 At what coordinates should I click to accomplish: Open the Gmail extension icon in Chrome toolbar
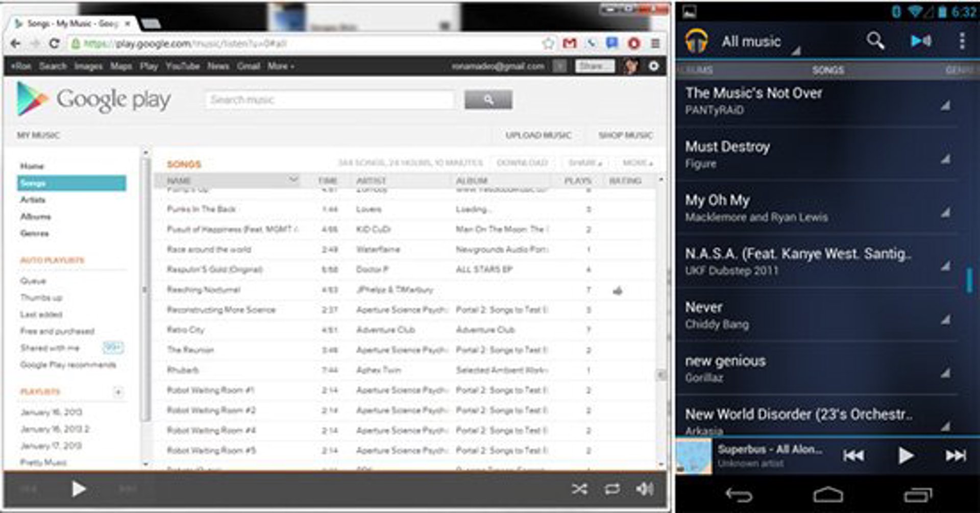click(570, 43)
